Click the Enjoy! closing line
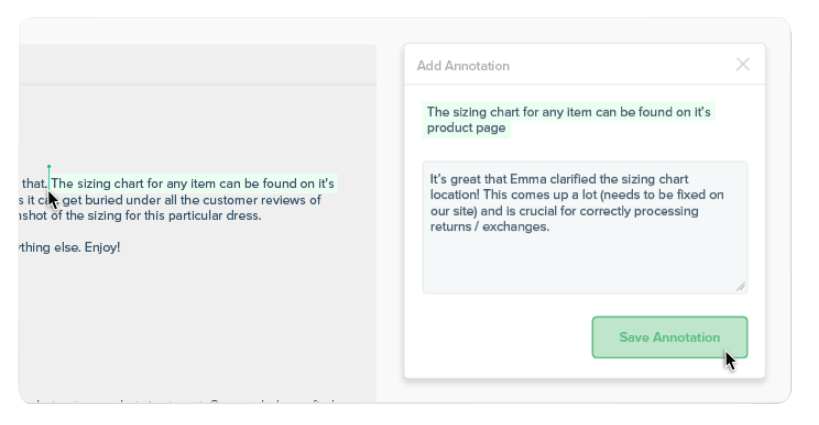The width and height of the screenshot is (819, 425). click(x=70, y=247)
